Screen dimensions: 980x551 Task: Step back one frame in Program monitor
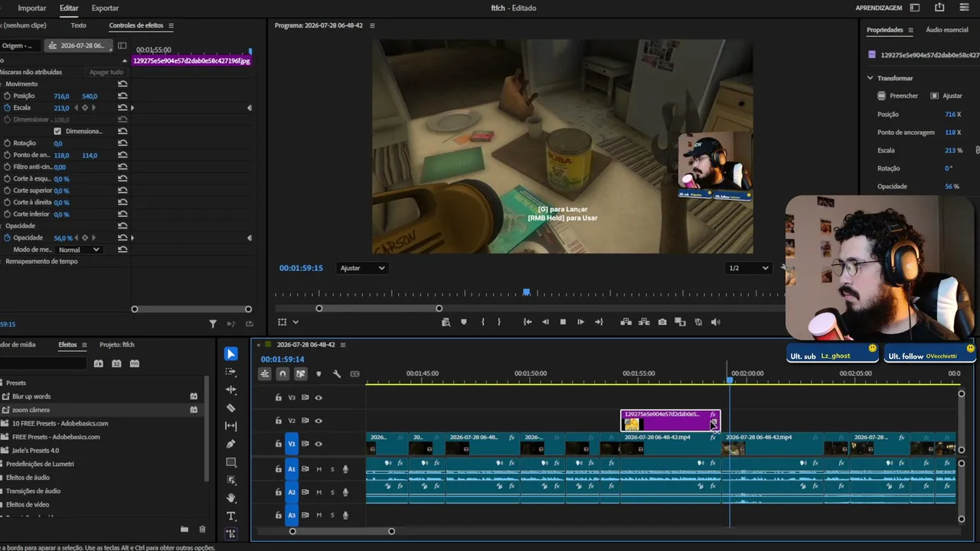[545, 322]
